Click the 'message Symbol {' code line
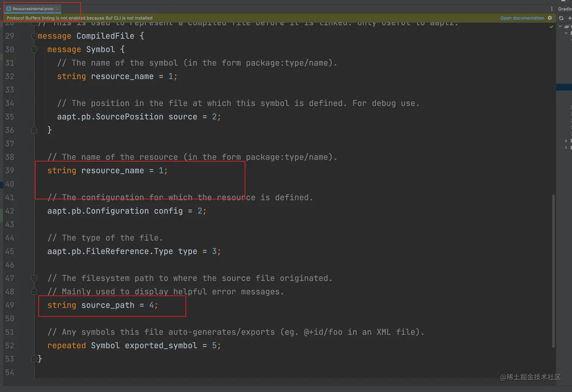 coord(86,50)
